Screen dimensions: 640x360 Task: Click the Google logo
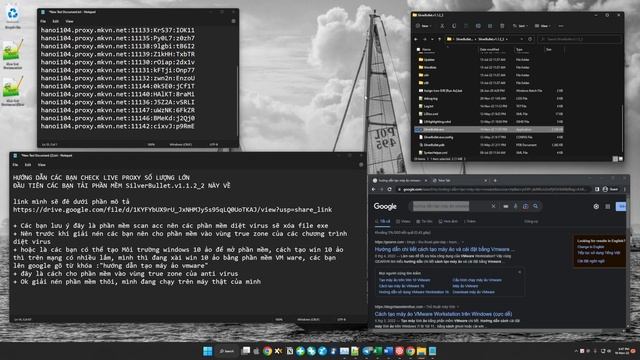[385, 207]
